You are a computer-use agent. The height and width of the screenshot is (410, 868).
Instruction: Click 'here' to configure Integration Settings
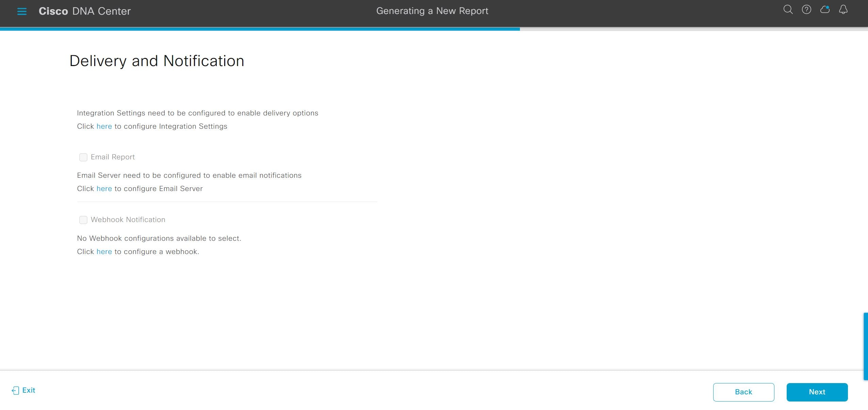pyautogui.click(x=104, y=126)
